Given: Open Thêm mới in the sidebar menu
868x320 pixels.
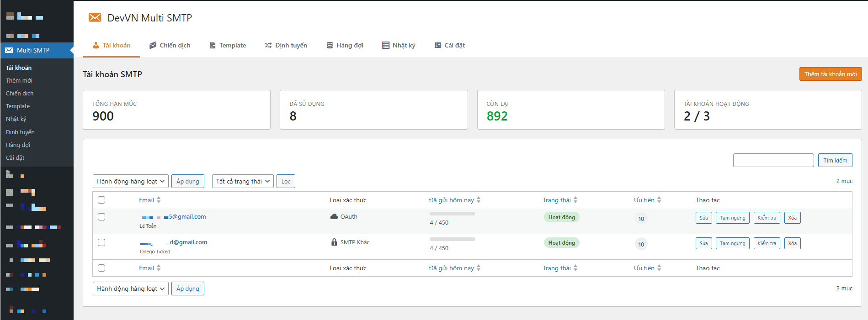Looking at the screenshot, I should 19,80.
